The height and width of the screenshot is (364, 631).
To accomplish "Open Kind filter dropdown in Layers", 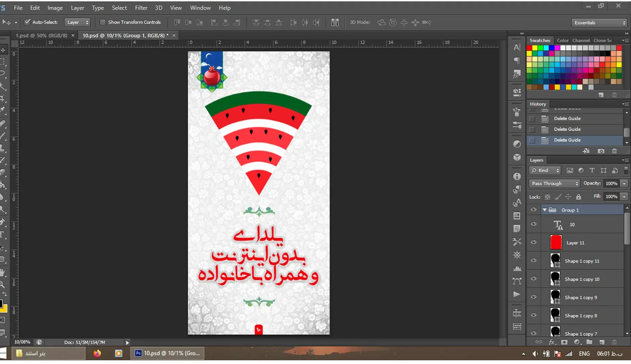I will 545,170.
